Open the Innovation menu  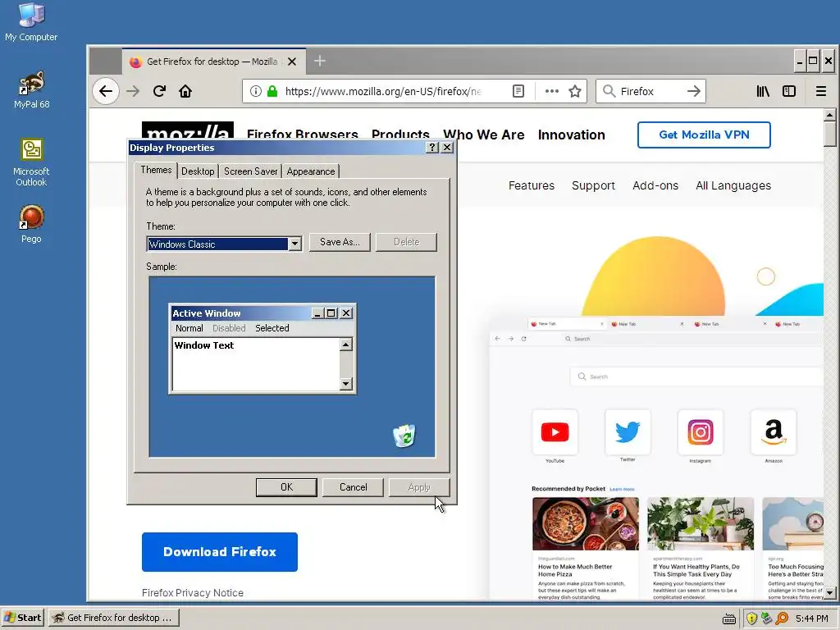pos(572,135)
